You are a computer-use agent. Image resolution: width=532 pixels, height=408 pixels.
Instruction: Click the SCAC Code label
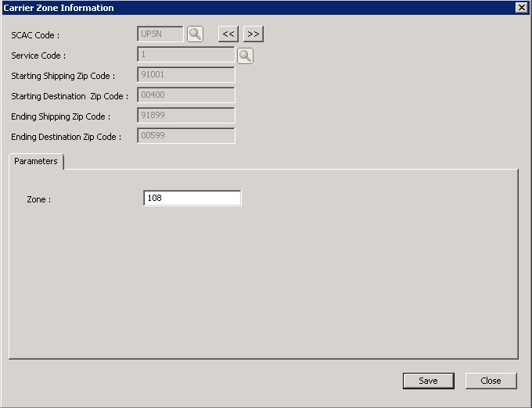point(35,35)
